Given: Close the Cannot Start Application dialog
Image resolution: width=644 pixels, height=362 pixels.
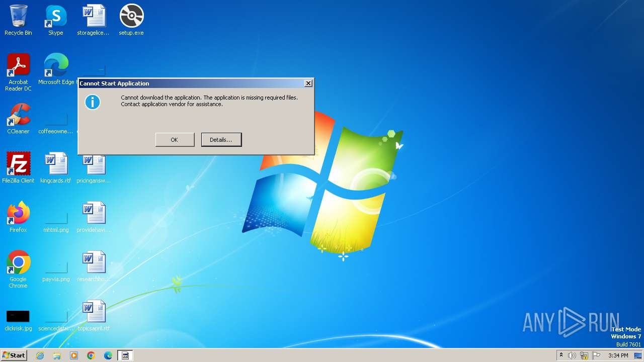Looking at the screenshot, I should (308, 83).
